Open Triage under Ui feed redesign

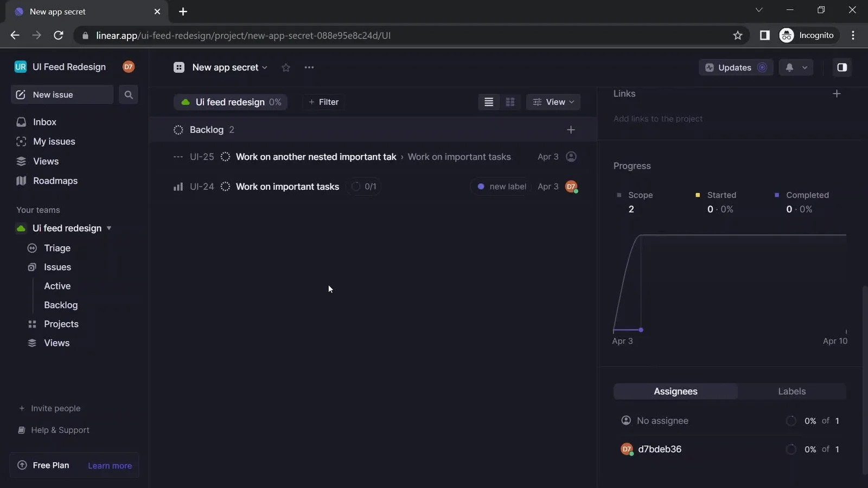tap(56, 248)
